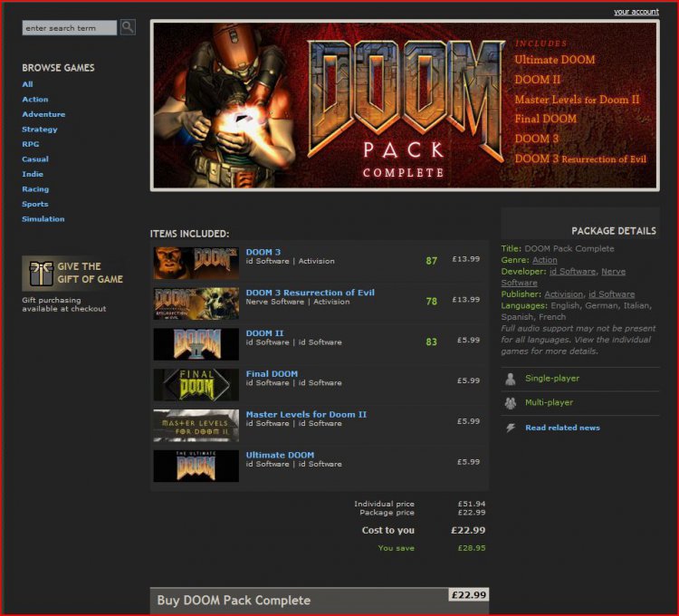This screenshot has height=616, width=679.
Task: Browse the RPG category
Action: (x=30, y=144)
